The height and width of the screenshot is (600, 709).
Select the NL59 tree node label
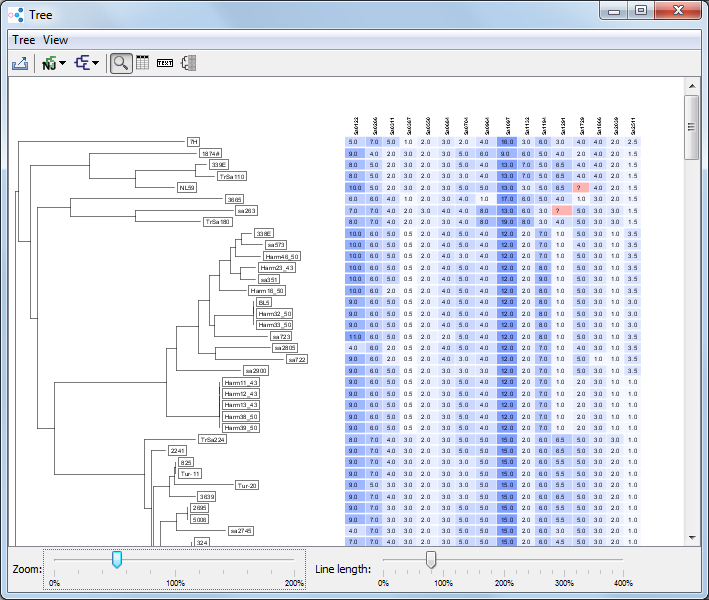pyautogui.click(x=186, y=187)
